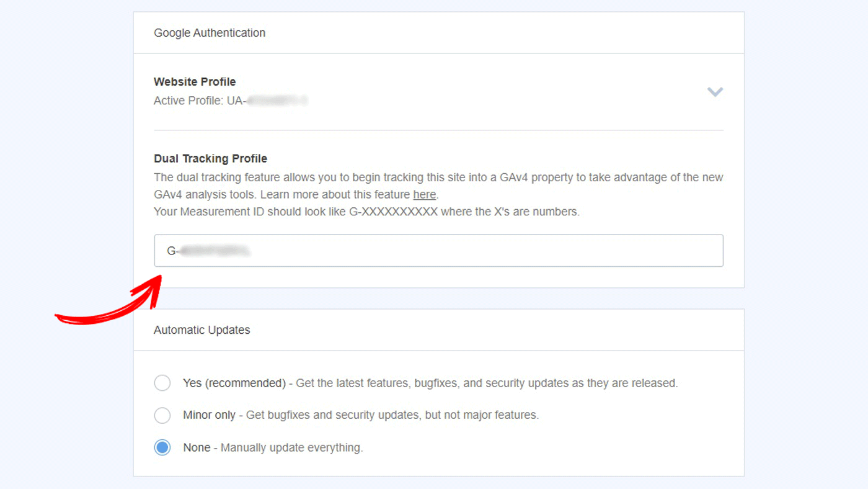Choose the 'Minor only' radio button
868x489 pixels.
click(162, 415)
